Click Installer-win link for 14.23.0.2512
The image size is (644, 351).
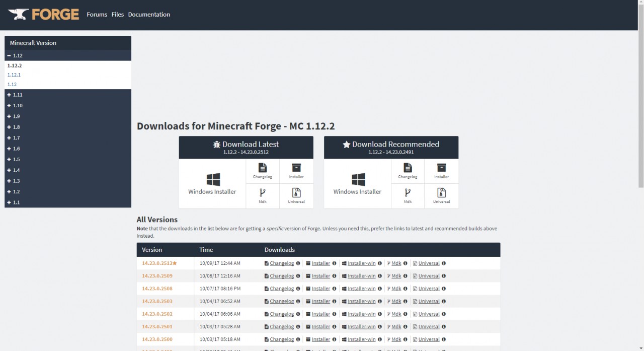(362, 263)
